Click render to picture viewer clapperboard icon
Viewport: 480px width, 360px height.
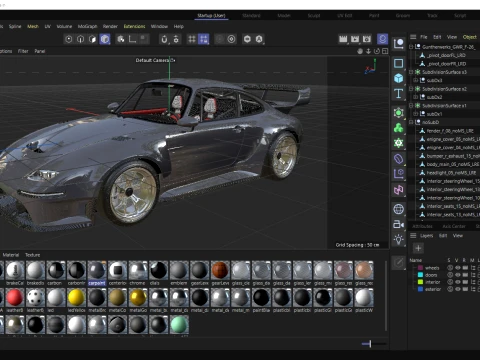click(x=355, y=39)
